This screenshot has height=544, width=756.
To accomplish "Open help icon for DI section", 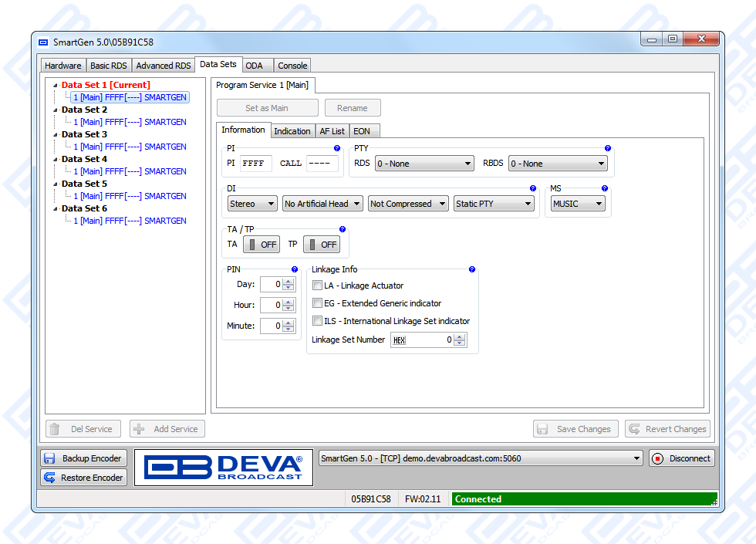I will [533, 188].
